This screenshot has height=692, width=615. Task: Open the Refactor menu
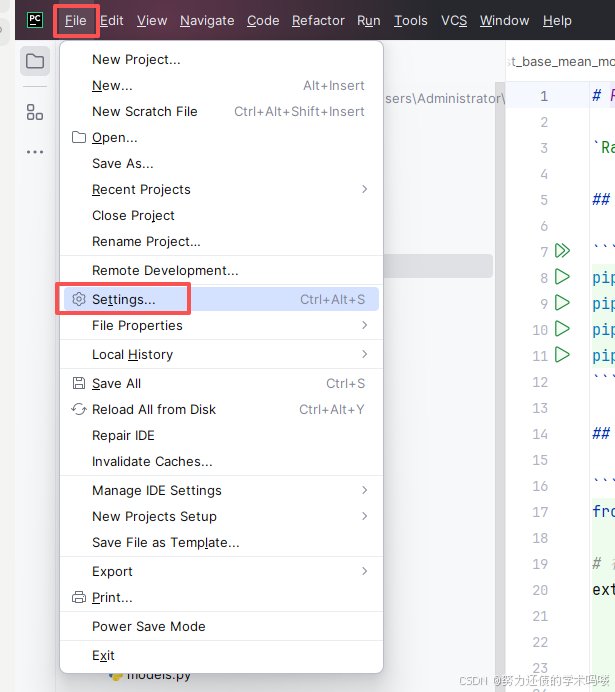318,20
